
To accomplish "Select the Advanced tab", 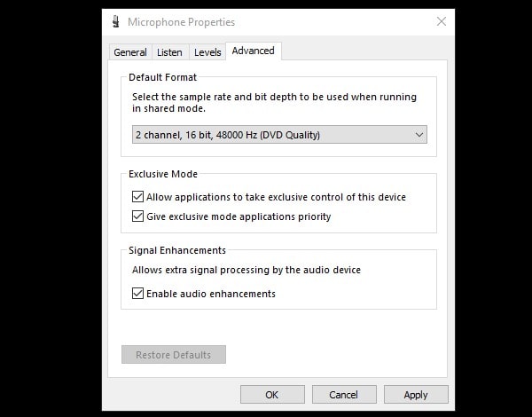I will (x=253, y=51).
